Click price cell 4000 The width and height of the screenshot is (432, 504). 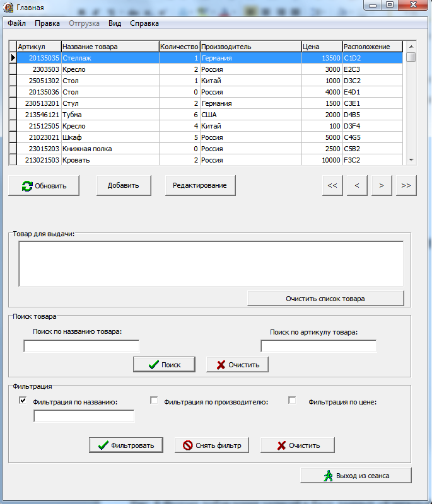[322, 92]
